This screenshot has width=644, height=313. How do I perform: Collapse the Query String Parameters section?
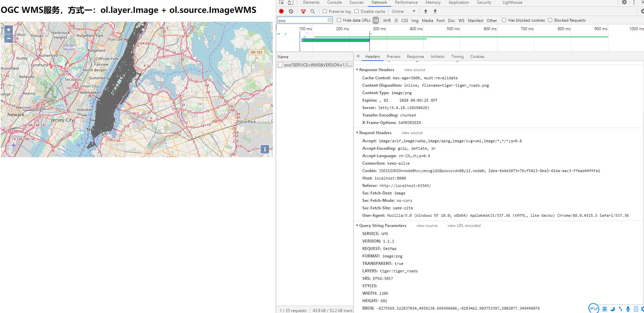coord(357,226)
